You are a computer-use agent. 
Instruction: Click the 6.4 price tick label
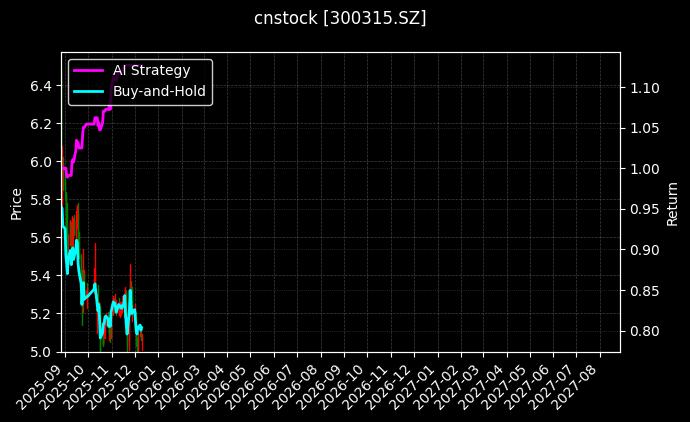click(40, 86)
